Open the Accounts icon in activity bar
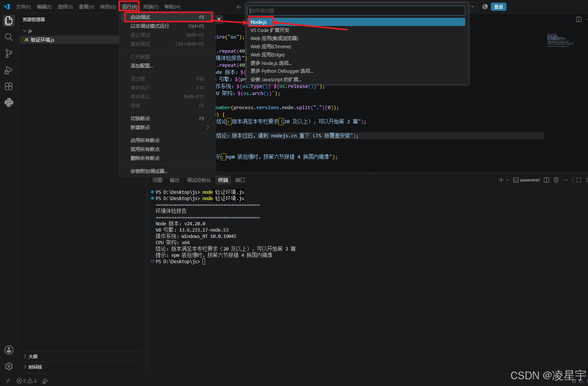 pos(9,350)
